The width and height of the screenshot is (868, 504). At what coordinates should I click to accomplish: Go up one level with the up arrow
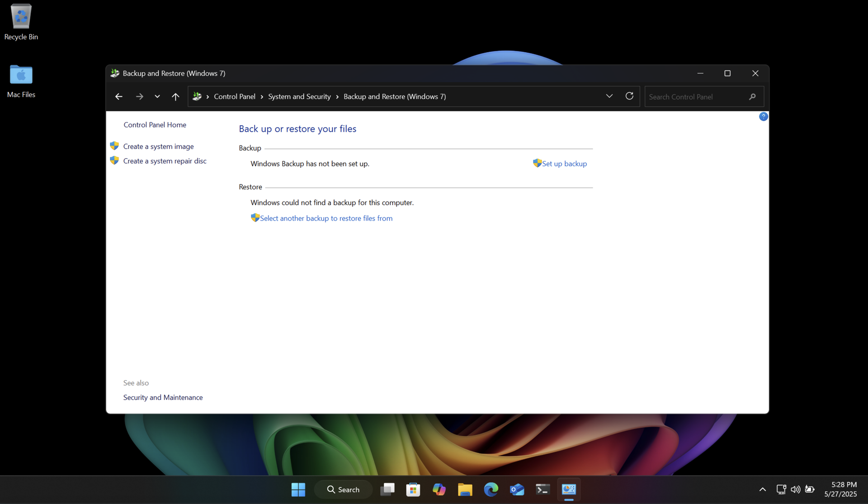(x=175, y=96)
